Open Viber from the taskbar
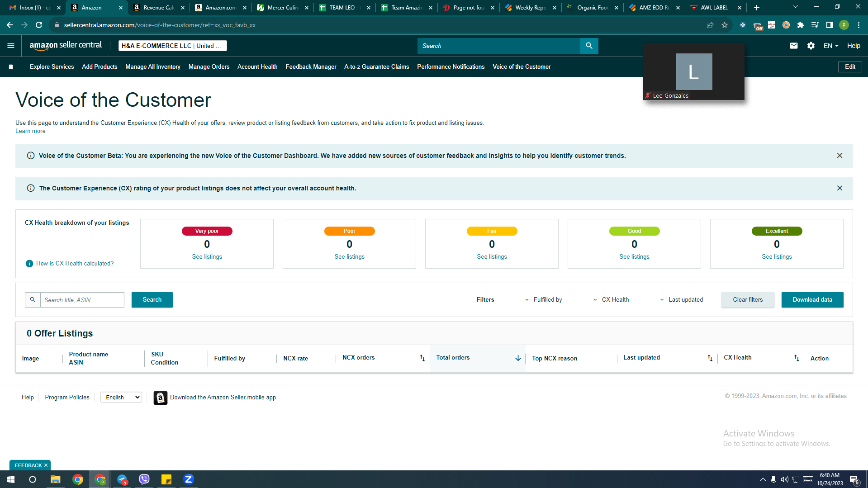This screenshot has height=488, width=868. point(144,479)
